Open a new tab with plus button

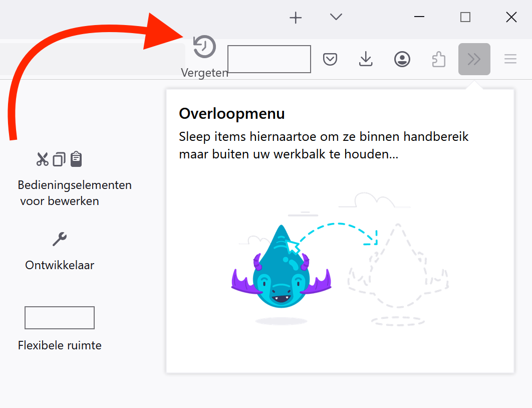pos(296,18)
